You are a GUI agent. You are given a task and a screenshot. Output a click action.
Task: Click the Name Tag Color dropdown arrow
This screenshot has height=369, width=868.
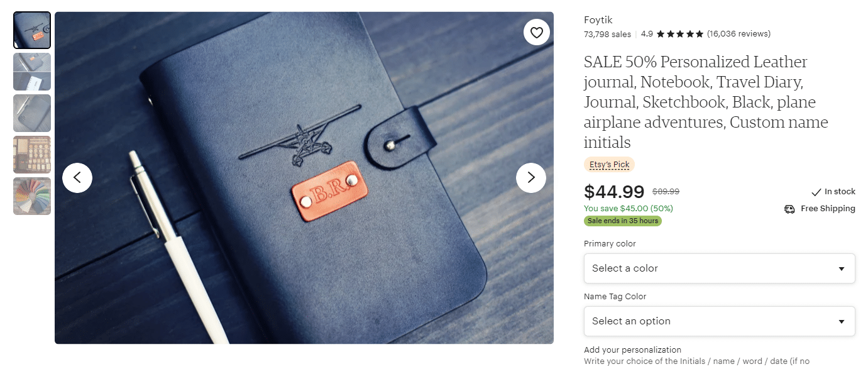pos(842,322)
